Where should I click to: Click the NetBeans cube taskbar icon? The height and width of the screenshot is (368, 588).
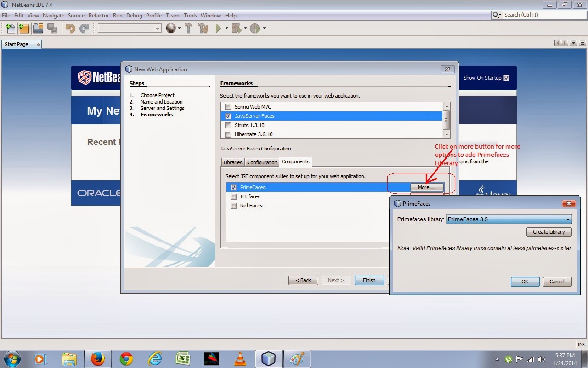268,359
